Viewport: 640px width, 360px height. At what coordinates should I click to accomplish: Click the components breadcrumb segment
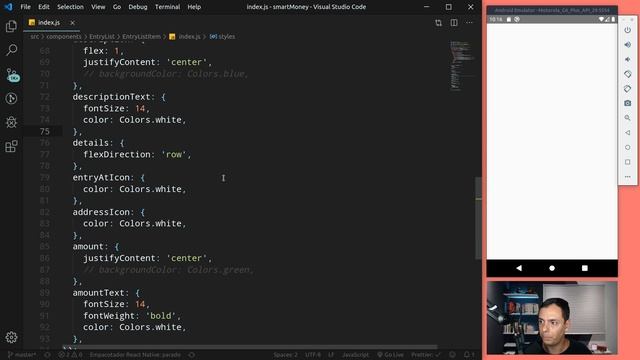[x=64, y=37]
